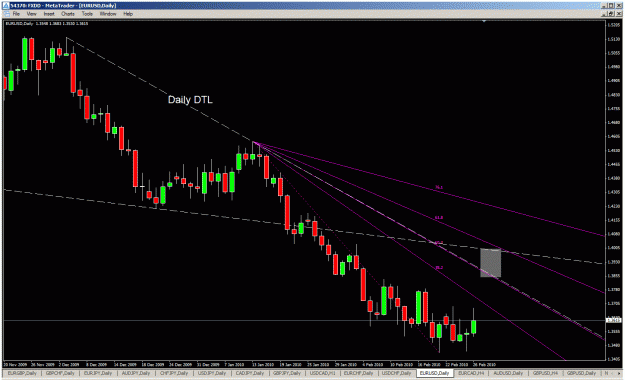This screenshot has height=380, width=625.
Task: Open the Tools menu
Action: pos(87,14)
